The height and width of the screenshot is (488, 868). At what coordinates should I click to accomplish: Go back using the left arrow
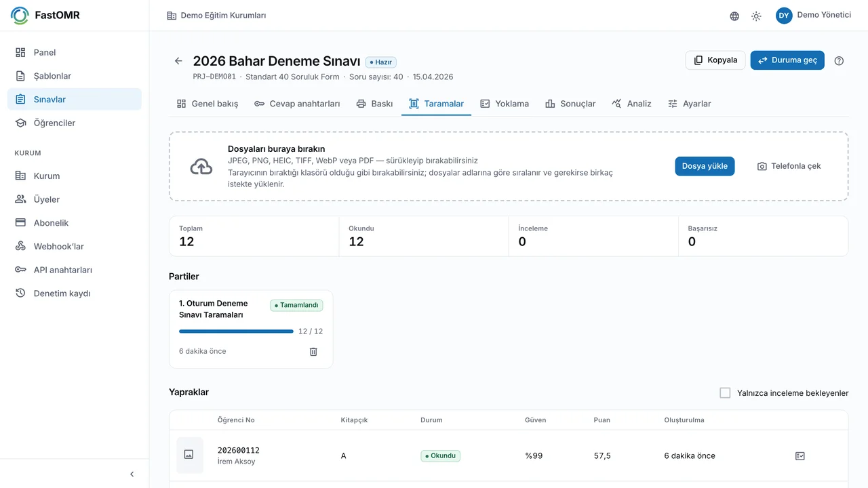pyautogui.click(x=178, y=61)
